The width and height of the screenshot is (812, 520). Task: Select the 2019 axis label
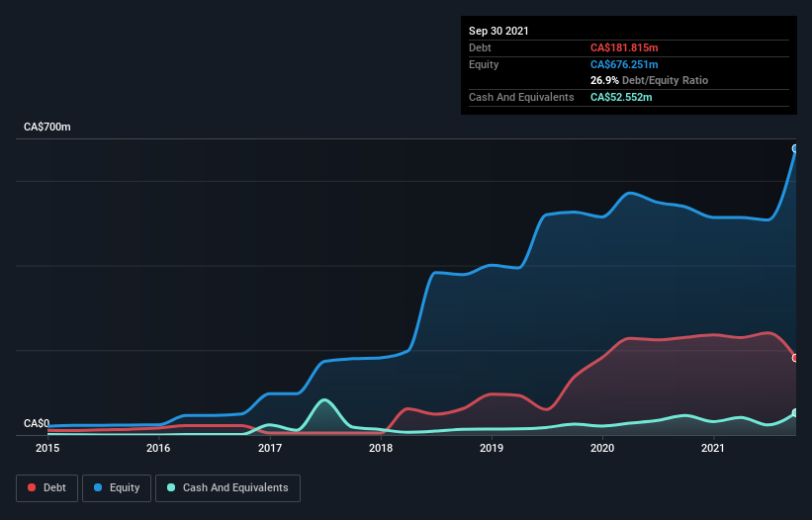pos(492,448)
